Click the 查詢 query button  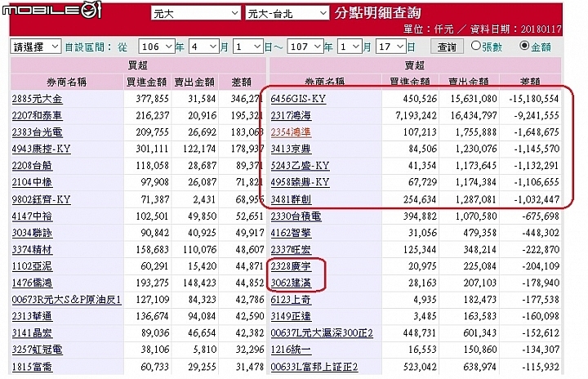point(447,47)
